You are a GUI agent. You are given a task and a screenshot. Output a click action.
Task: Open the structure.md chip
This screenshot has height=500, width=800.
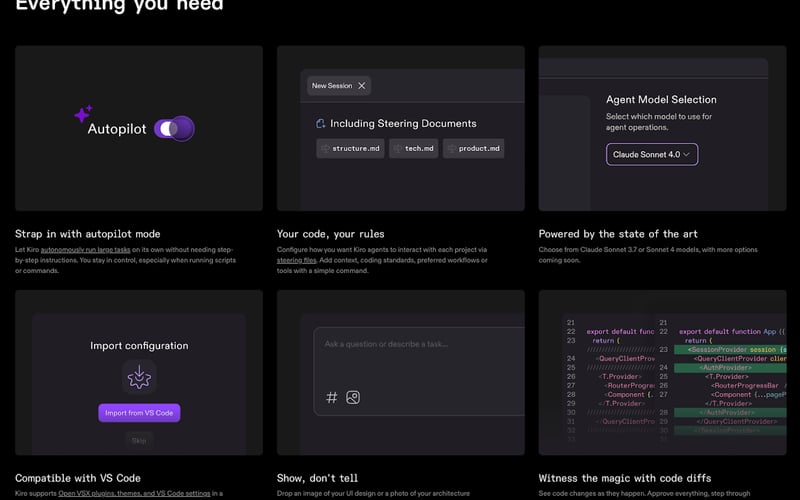point(350,148)
